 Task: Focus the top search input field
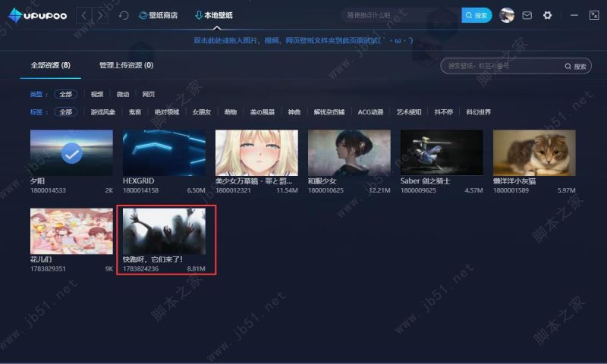[x=401, y=15]
